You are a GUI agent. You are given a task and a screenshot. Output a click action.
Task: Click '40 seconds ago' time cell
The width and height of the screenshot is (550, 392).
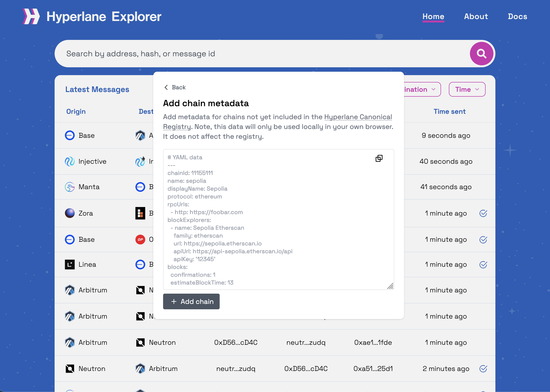pos(446,161)
